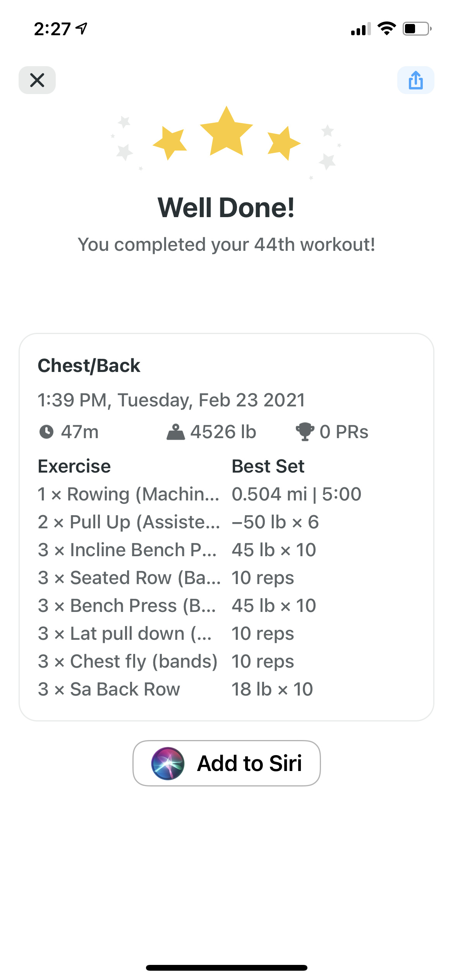Close the workout summary screen
The width and height of the screenshot is (453, 980).
(x=37, y=80)
